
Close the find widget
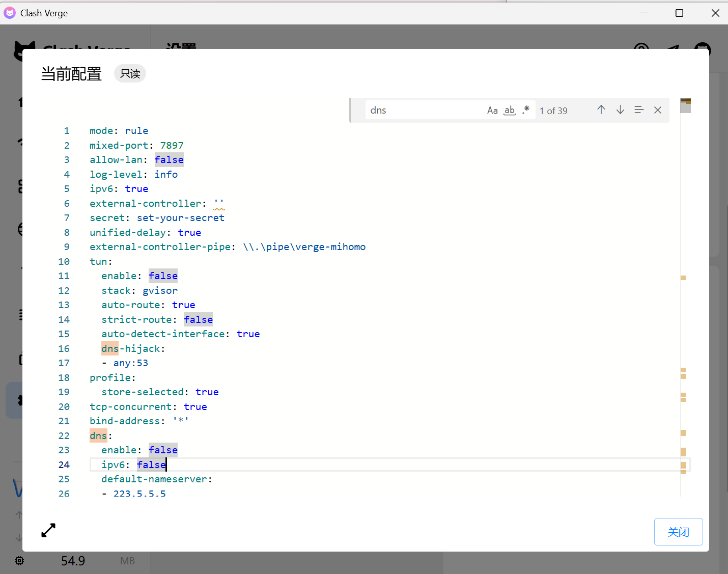658,110
